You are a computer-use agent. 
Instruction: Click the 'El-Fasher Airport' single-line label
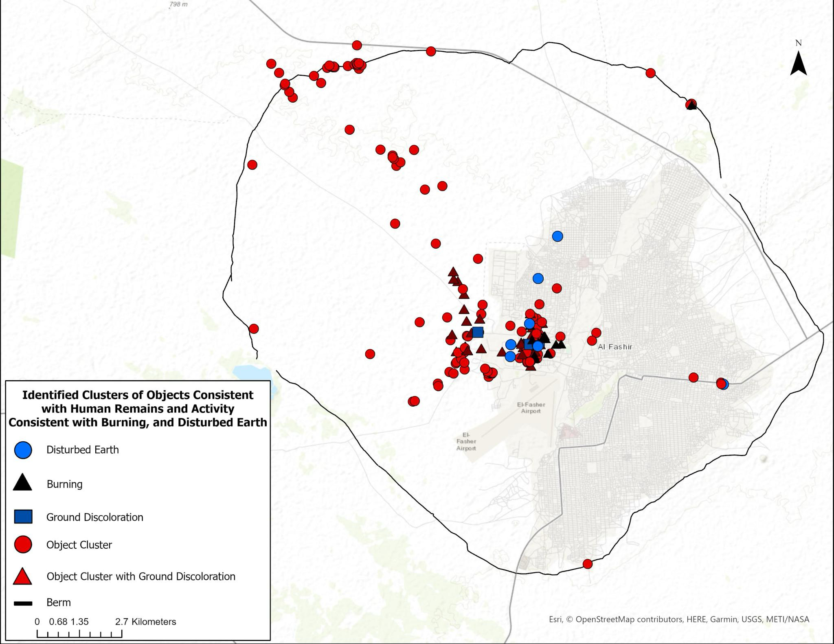tap(531, 408)
